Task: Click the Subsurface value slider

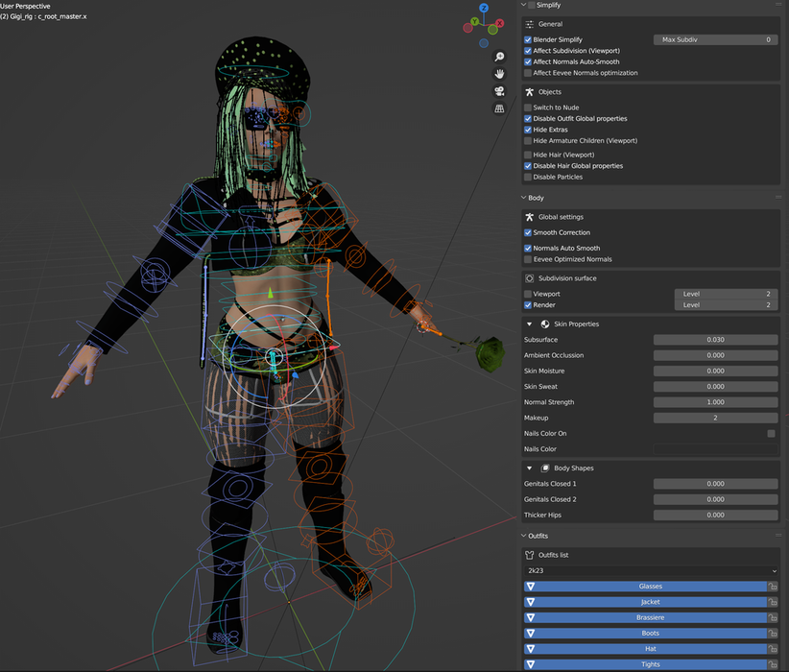Action: pos(715,340)
